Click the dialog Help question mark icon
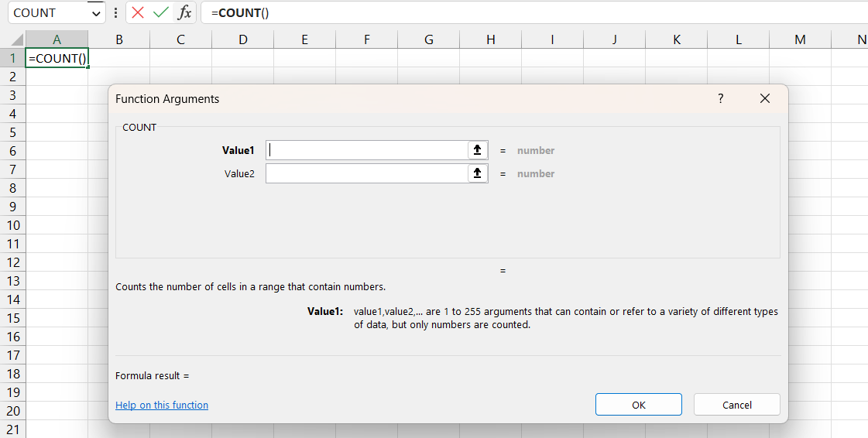The height and width of the screenshot is (438, 868). pos(720,98)
